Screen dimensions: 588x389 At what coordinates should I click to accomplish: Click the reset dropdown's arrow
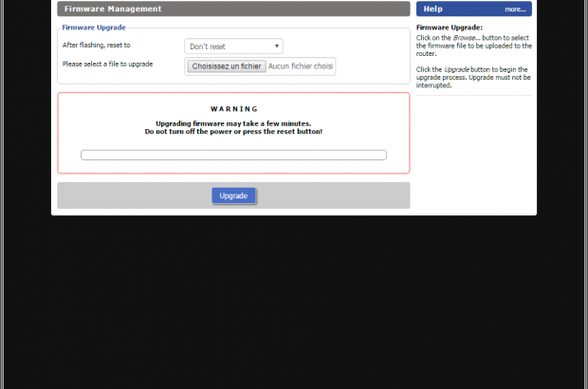277,46
